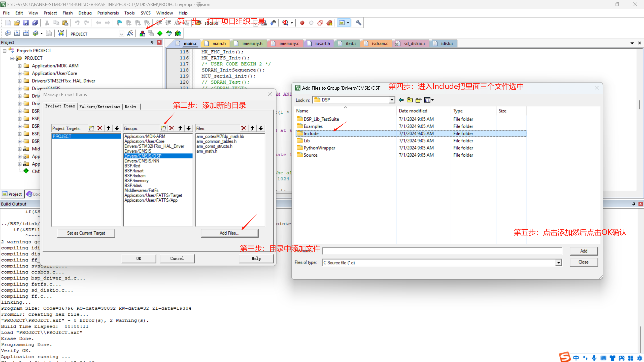This screenshot has width=644, height=362.
Task: Open Files of type dropdown
Action: 558,263
